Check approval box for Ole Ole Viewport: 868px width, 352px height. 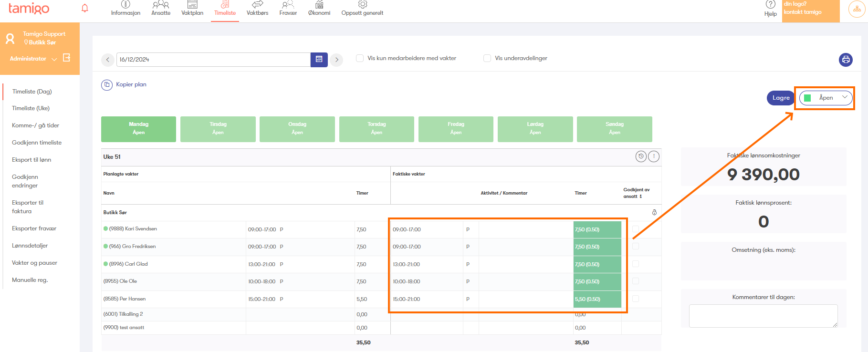pyautogui.click(x=636, y=281)
